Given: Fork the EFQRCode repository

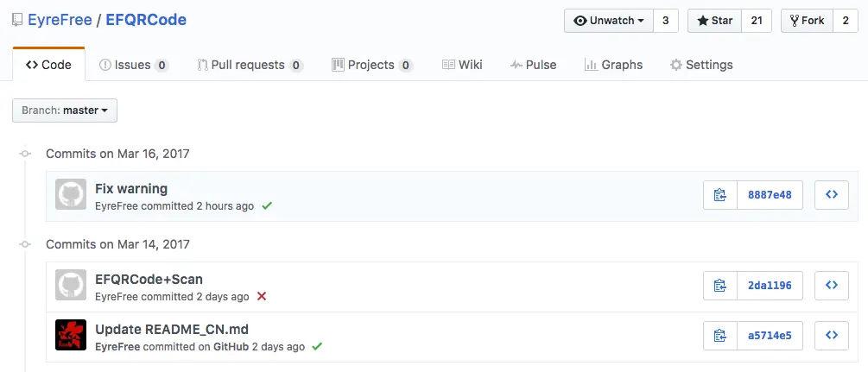Looking at the screenshot, I should click(807, 21).
